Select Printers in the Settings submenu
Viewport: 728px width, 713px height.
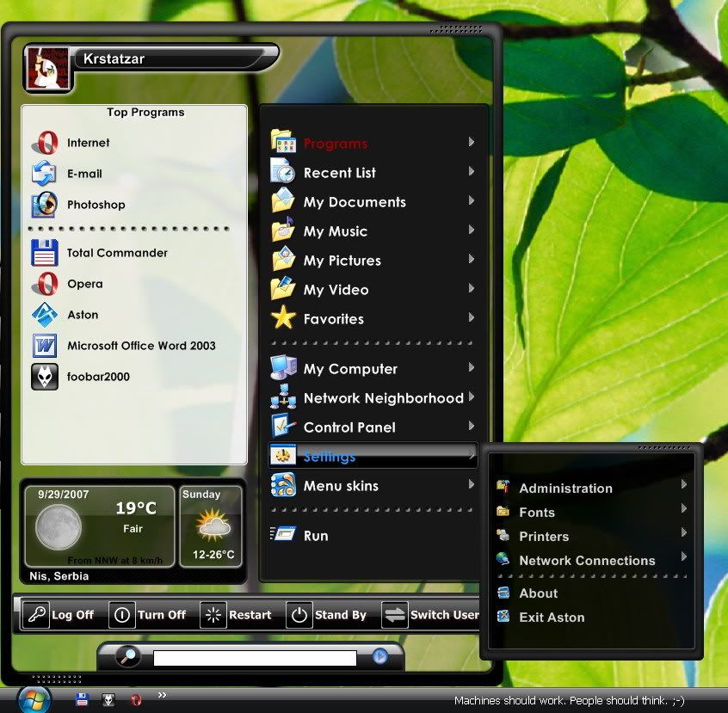point(591,536)
